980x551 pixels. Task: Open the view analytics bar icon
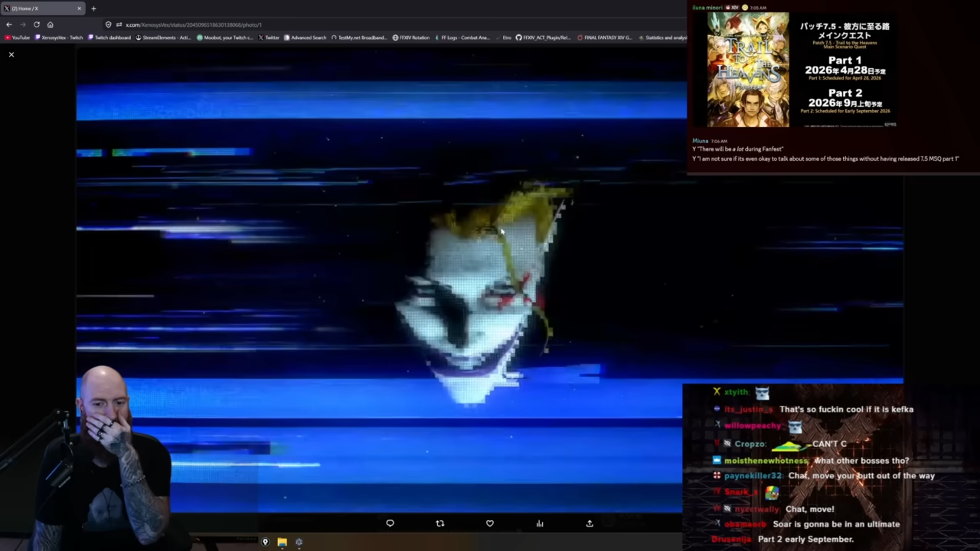click(x=540, y=523)
